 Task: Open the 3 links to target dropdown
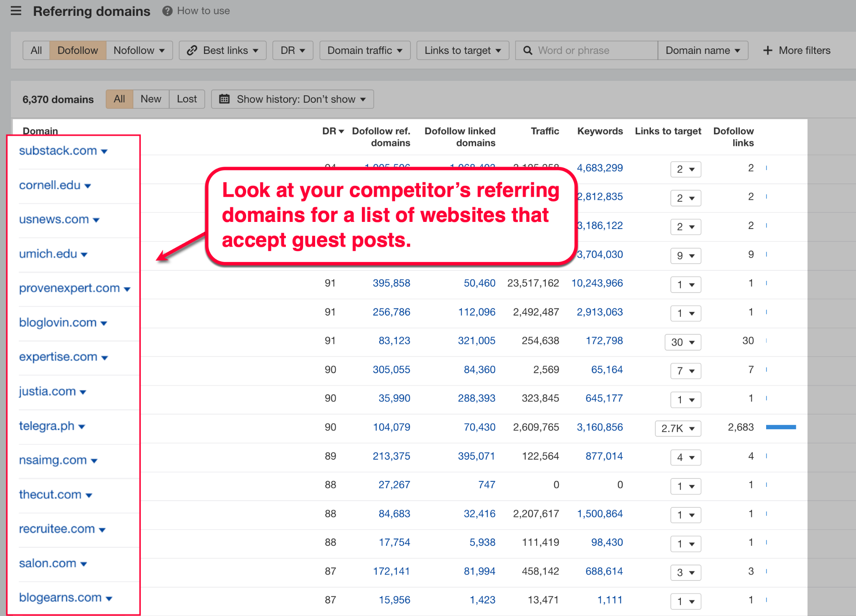pyautogui.click(x=686, y=572)
